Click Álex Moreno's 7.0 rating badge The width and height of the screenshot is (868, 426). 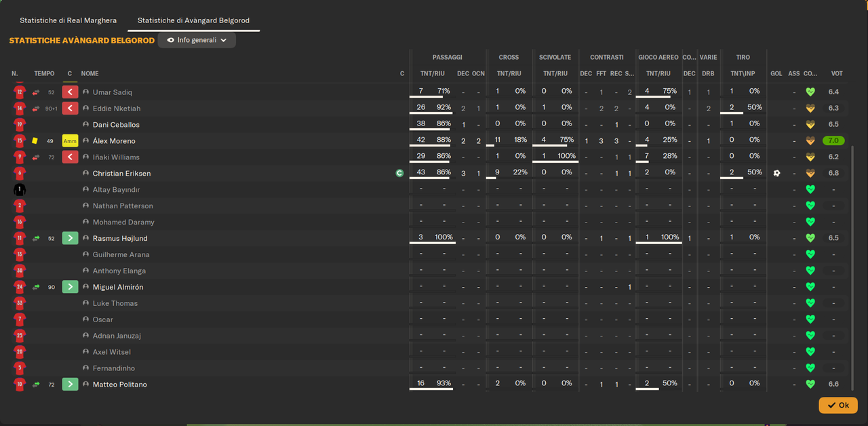click(834, 141)
